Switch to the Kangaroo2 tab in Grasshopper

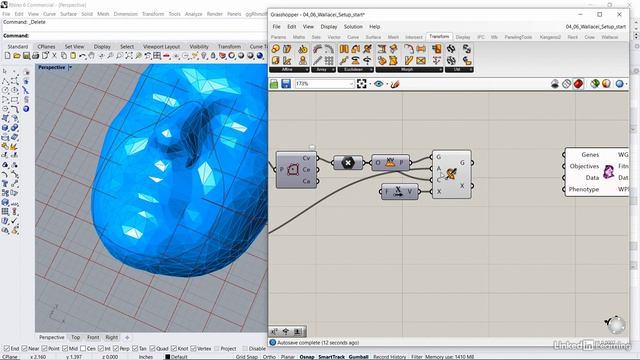[550, 37]
